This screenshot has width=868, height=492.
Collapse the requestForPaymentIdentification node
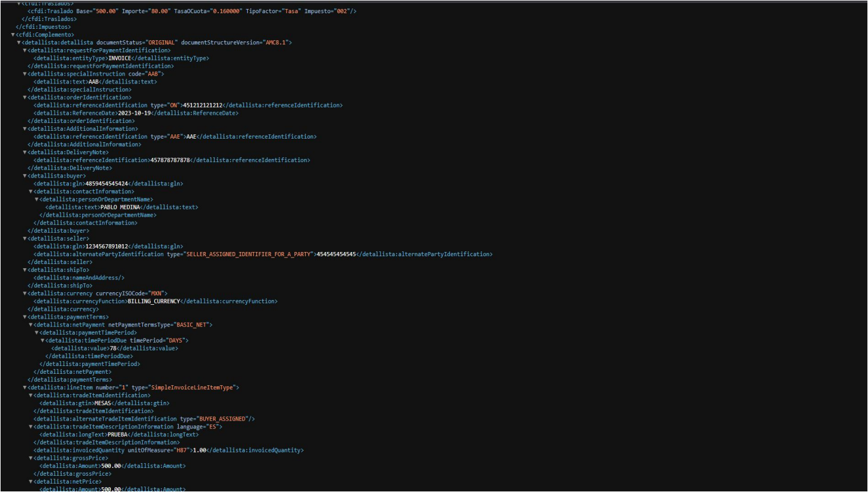[x=25, y=50]
